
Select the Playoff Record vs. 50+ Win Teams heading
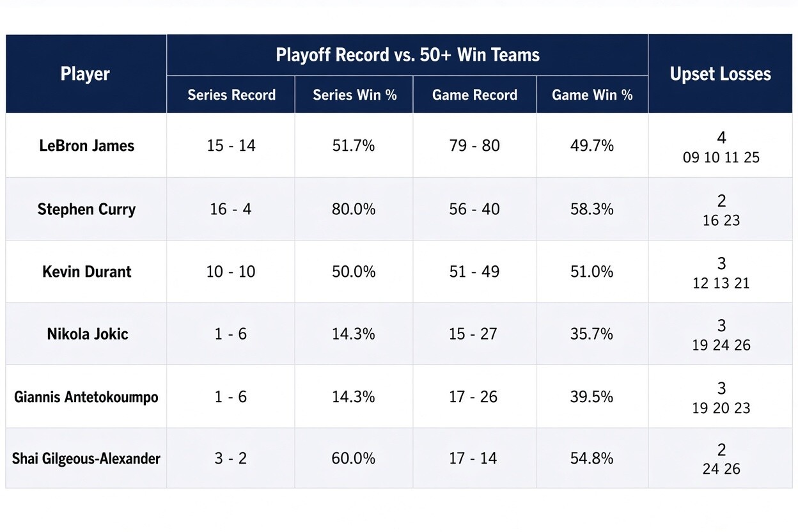click(407, 55)
